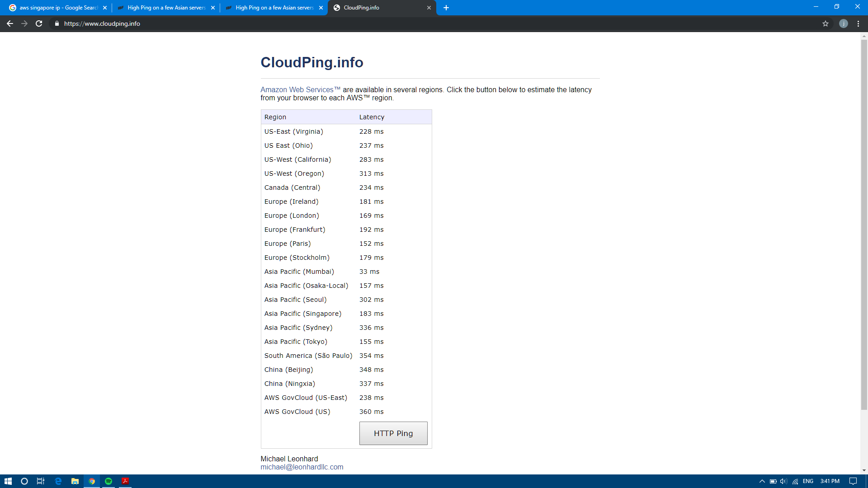The image size is (868, 488).
Task: Open Cortana search circle
Action: tap(24, 481)
